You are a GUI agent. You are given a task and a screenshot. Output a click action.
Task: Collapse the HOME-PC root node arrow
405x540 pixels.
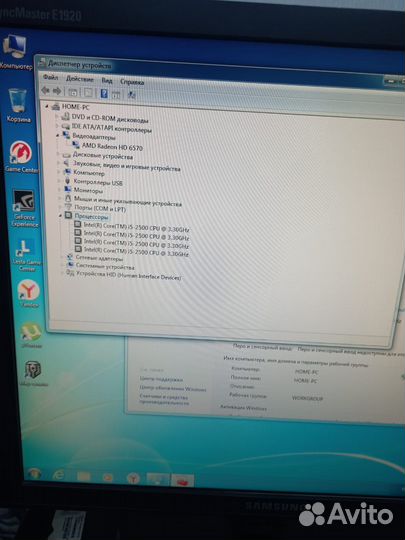46,106
